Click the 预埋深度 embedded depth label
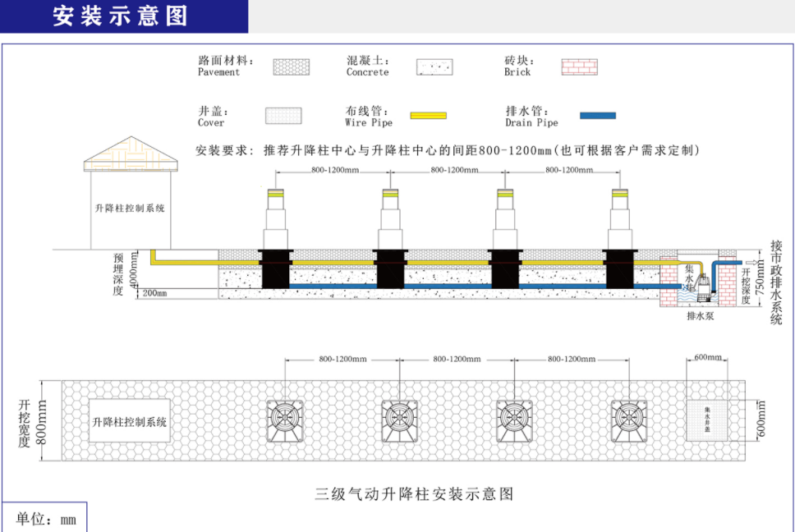 (x=117, y=273)
